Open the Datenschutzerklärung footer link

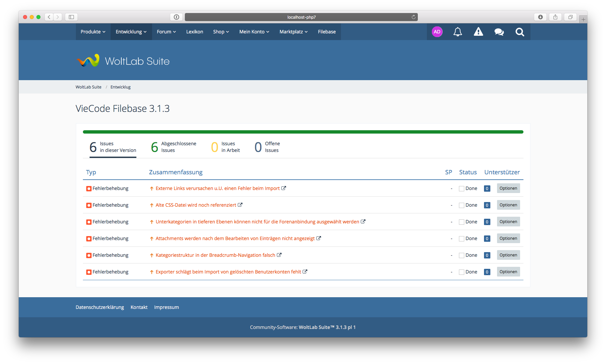tap(100, 307)
